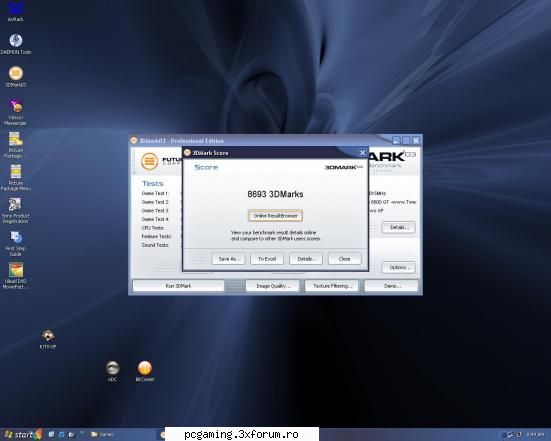Image resolution: width=551 pixels, height=441 pixels.
Task: Open the Ulead DVD MovieFactory icon
Action: (15, 276)
